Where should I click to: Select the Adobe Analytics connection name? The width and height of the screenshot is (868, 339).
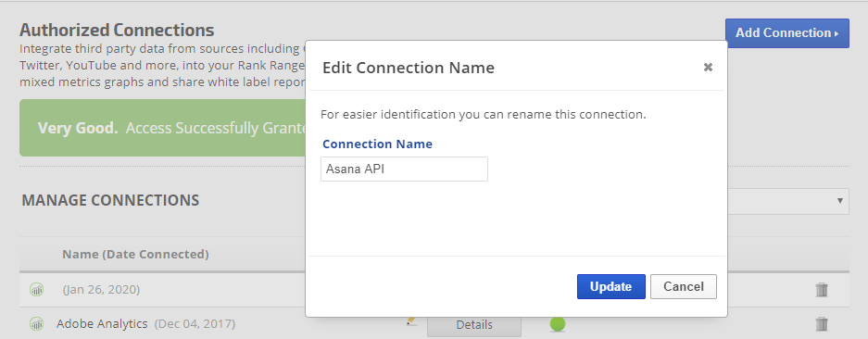click(x=102, y=323)
